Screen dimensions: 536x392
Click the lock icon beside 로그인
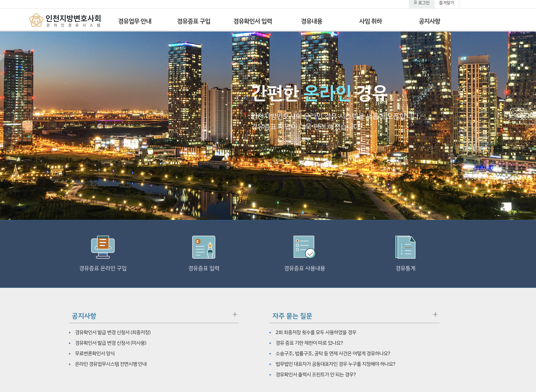click(415, 2)
